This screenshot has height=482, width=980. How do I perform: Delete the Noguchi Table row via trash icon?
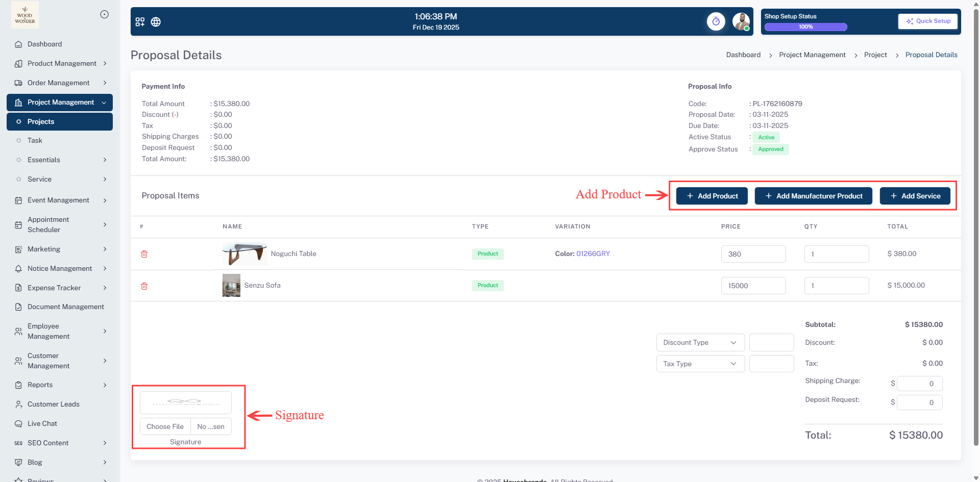click(x=144, y=254)
